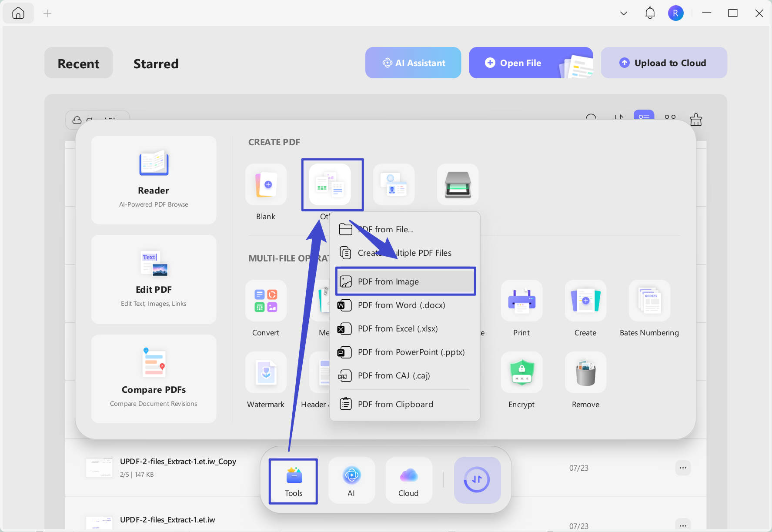Screen dimensions: 772x532
Task: Open the Bates Numbering tool
Action: 649,301
